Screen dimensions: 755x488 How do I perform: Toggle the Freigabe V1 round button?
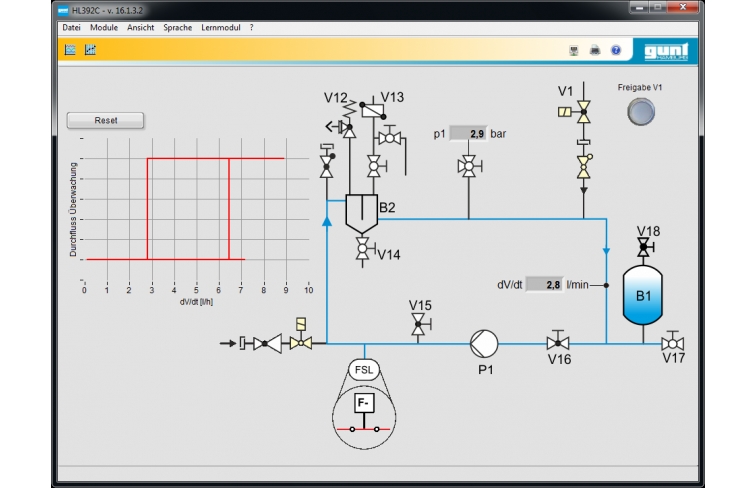click(x=641, y=112)
